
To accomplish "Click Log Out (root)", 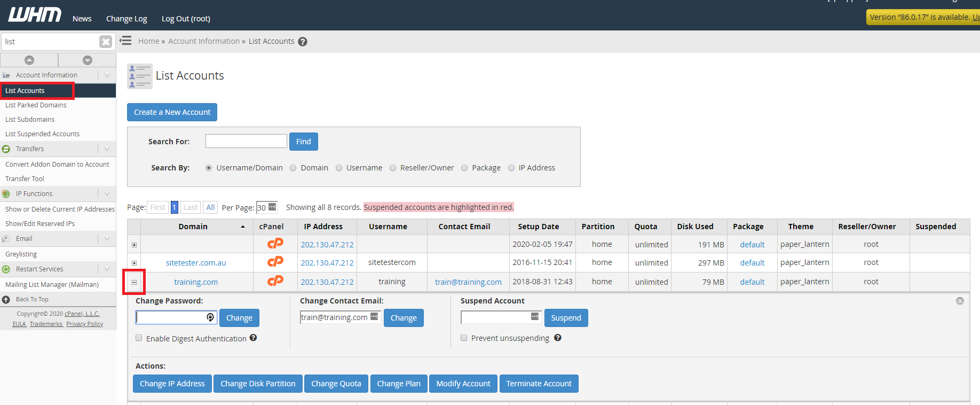I will coord(186,19).
